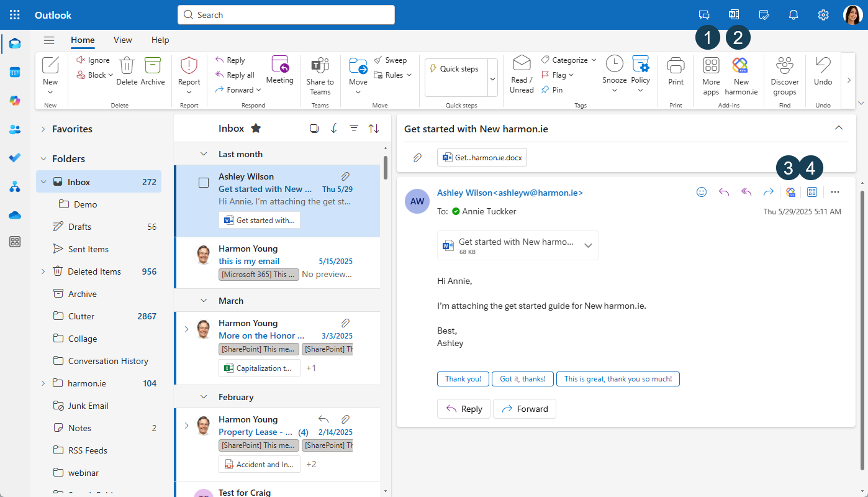This screenshot has height=497, width=868.
Task: Archive the selected message
Action: (x=153, y=71)
